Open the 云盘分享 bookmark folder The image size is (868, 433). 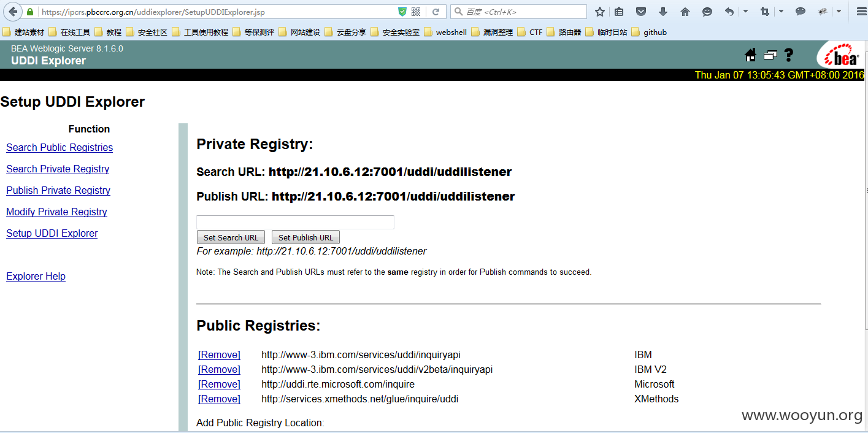(345, 32)
